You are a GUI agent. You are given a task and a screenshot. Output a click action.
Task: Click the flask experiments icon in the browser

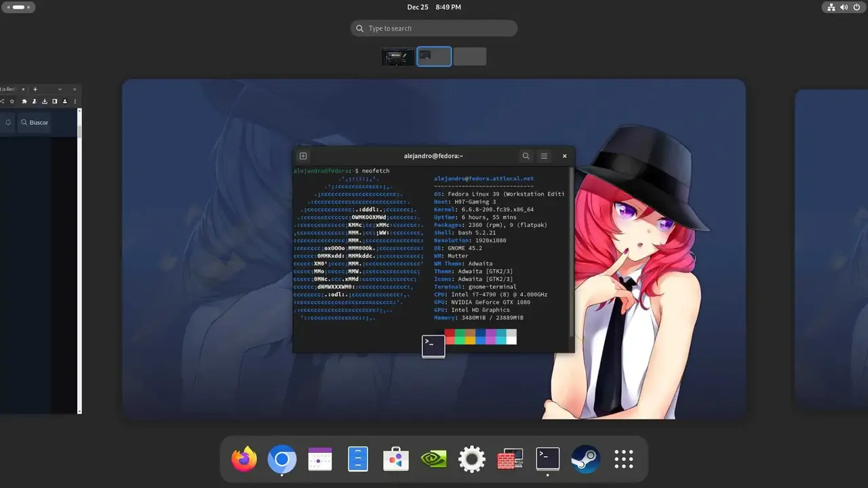pyautogui.click(x=35, y=101)
